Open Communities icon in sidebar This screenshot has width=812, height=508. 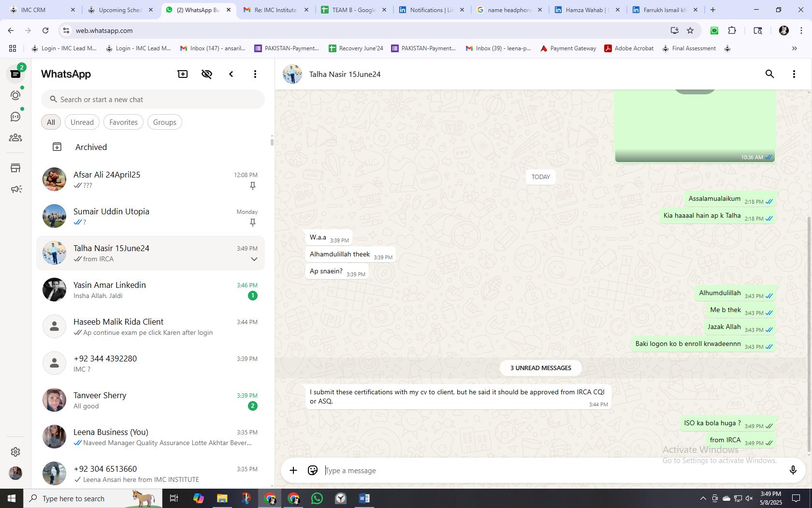click(x=15, y=138)
